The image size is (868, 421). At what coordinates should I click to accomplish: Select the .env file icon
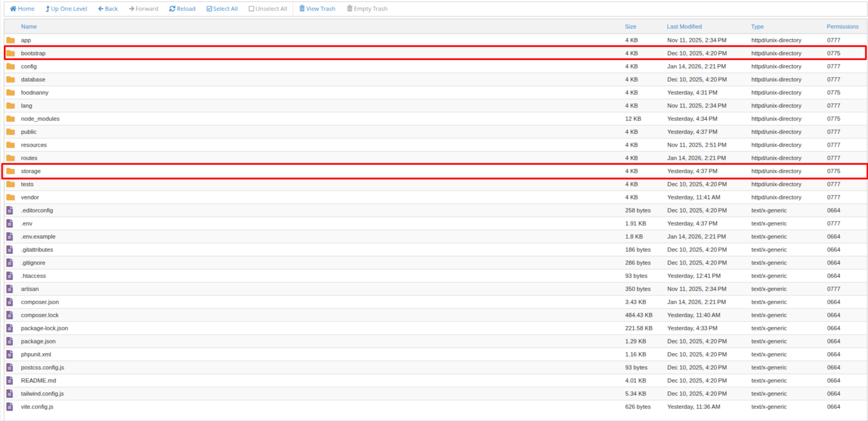(x=9, y=224)
